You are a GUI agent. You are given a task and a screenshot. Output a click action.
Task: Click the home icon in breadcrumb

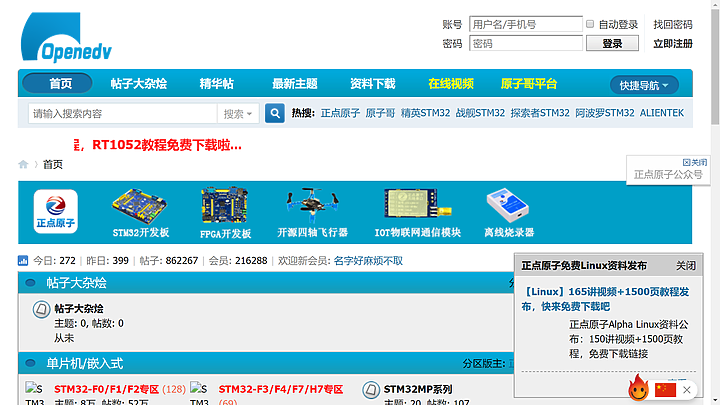pyautogui.click(x=23, y=164)
